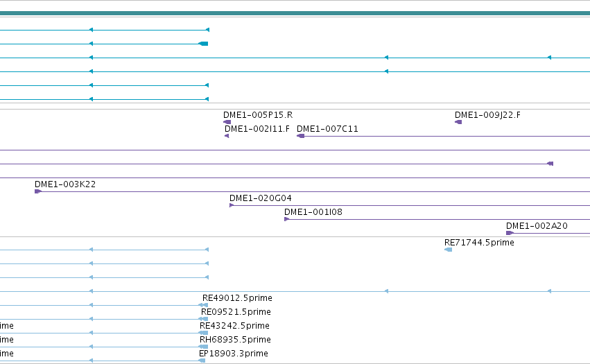Click the RE71744.5prime blue arrow glyph
Screen dimensions: 590x364
point(448,250)
